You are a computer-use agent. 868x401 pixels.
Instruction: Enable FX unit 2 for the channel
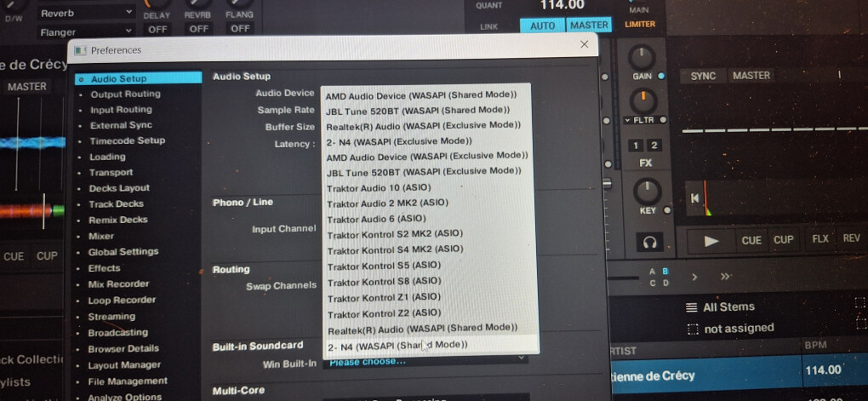(x=654, y=145)
